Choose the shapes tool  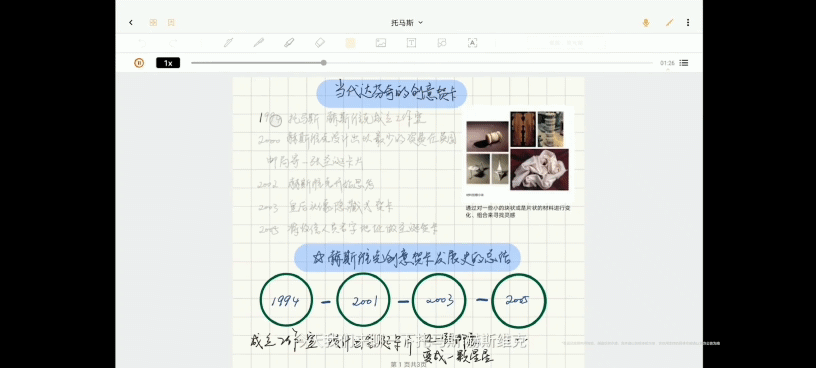(x=442, y=43)
